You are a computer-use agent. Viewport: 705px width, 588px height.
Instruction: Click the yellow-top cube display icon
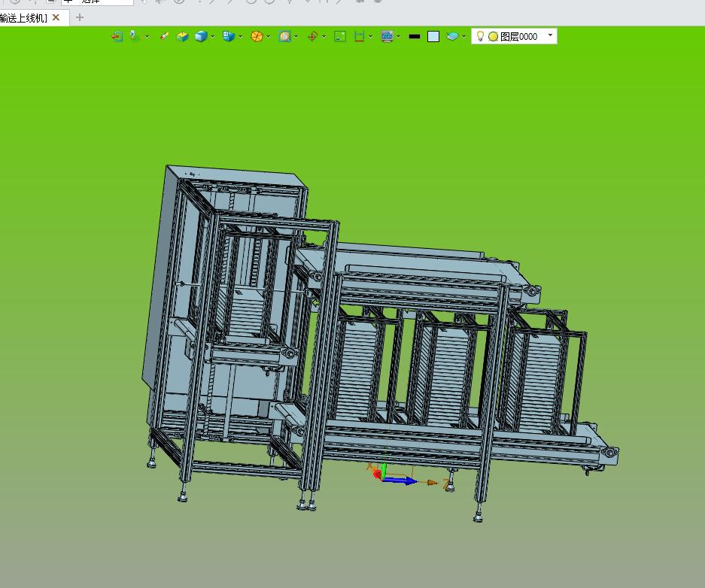coord(182,36)
